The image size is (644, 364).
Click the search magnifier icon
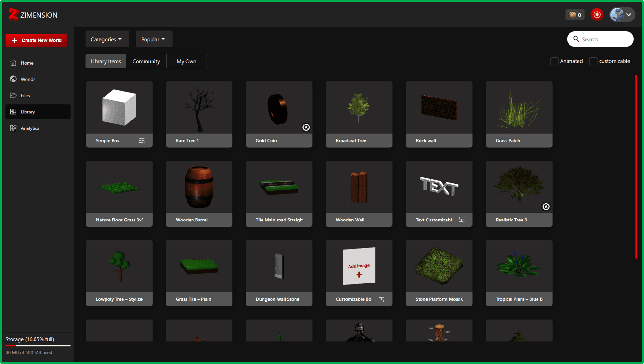576,39
